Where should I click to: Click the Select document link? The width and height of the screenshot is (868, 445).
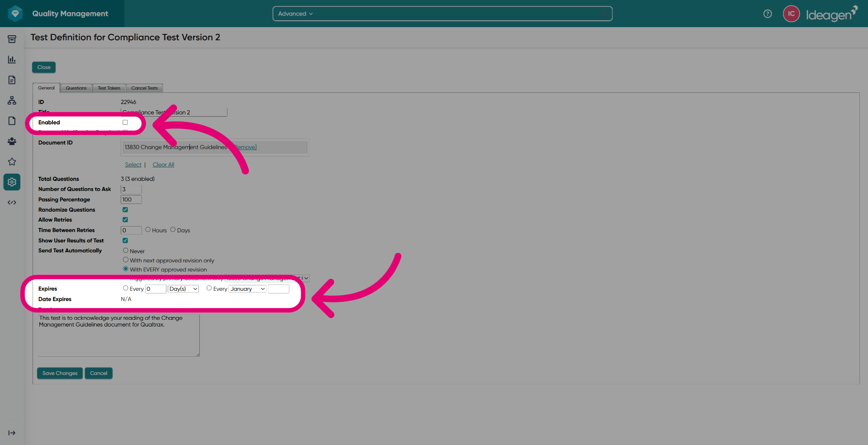pyautogui.click(x=133, y=165)
